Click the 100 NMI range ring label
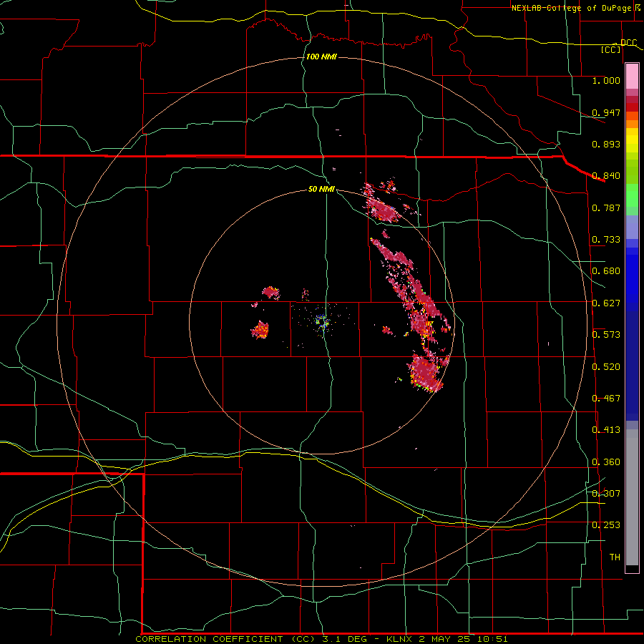The width and height of the screenshot is (644, 644). tap(321, 57)
